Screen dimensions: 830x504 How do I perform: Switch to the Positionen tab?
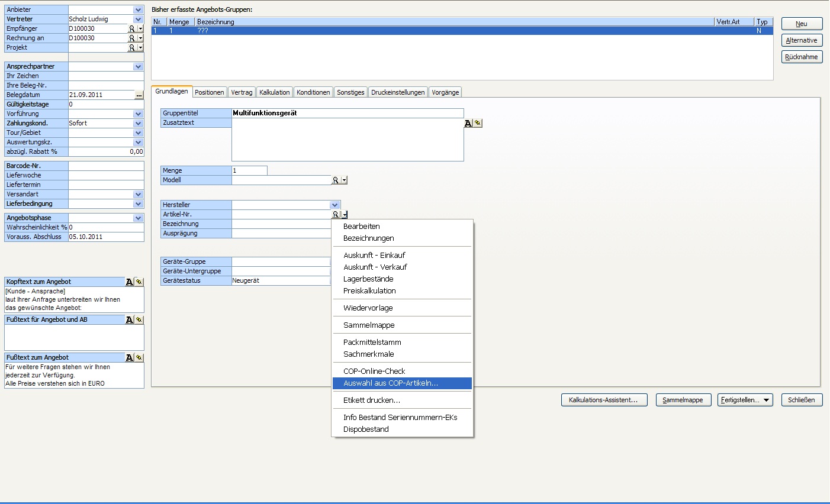(x=210, y=92)
